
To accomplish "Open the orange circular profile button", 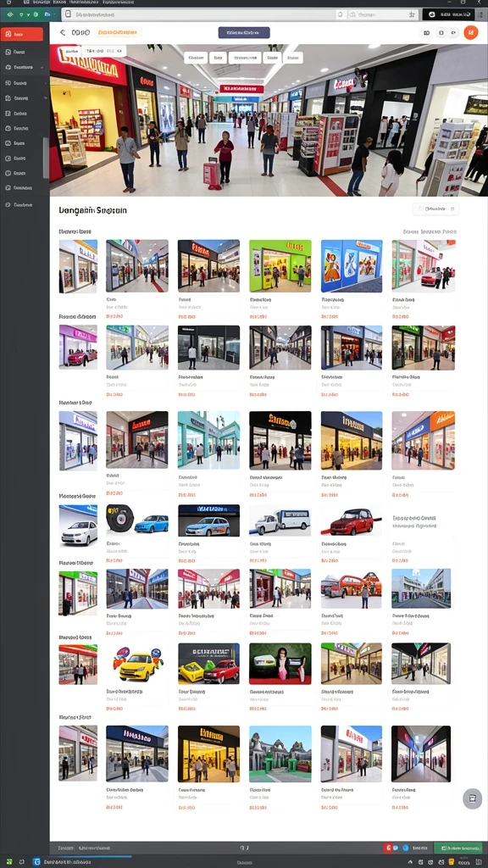I will (x=470, y=33).
